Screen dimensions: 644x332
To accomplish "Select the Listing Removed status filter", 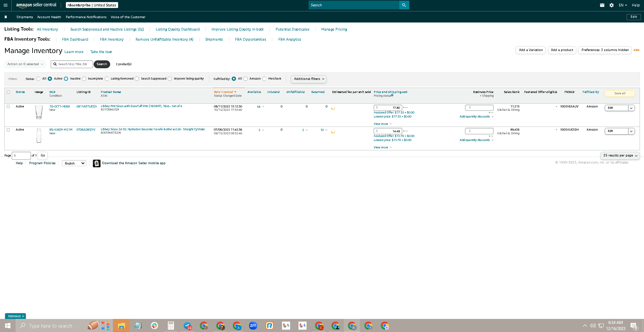I will [107, 79].
